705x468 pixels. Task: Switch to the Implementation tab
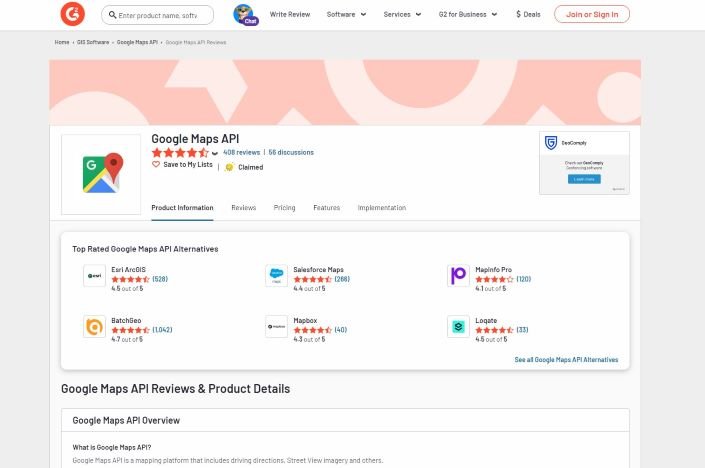point(382,208)
